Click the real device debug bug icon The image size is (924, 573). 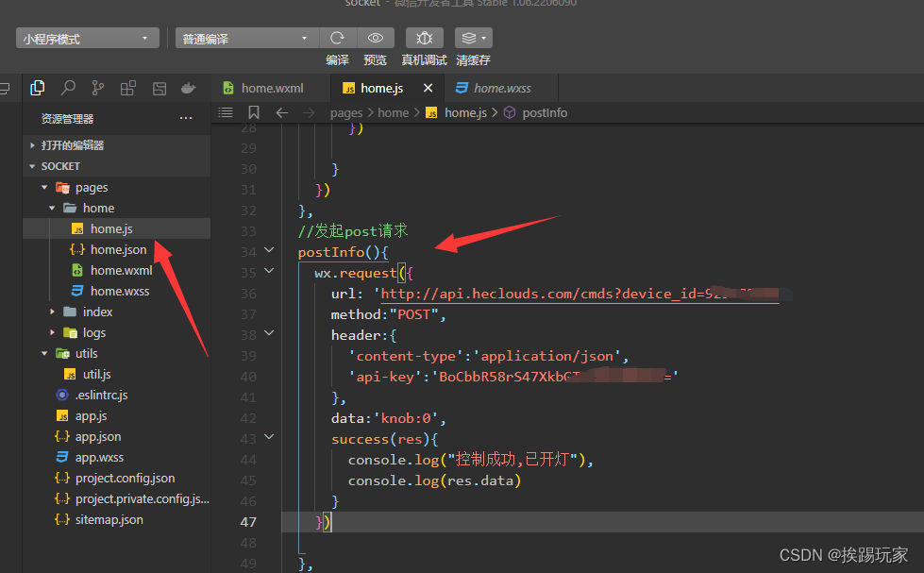point(425,39)
